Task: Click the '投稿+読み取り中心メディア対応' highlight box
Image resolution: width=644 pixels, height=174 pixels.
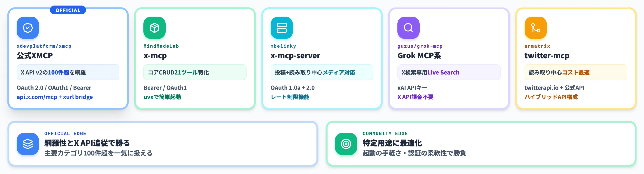Action: pos(322,72)
